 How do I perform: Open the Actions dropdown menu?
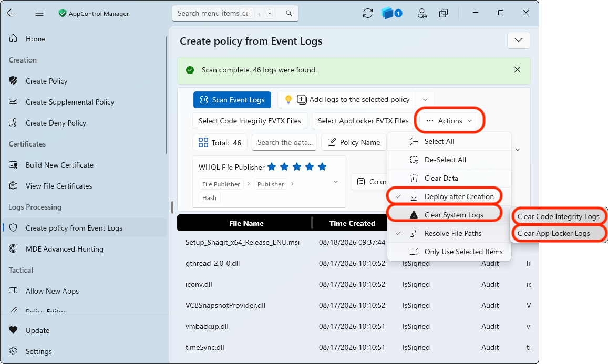tap(449, 121)
